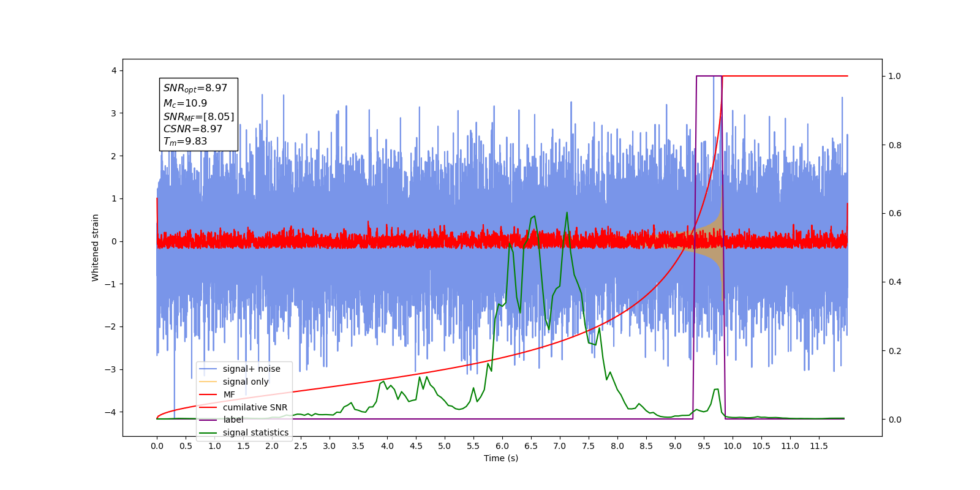Click right y-axis tick label 0.2
The width and height of the screenshot is (980, 490).
895,351
